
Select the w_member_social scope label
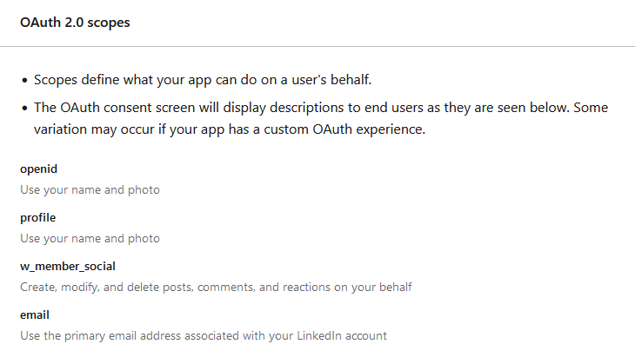(68, 266)
